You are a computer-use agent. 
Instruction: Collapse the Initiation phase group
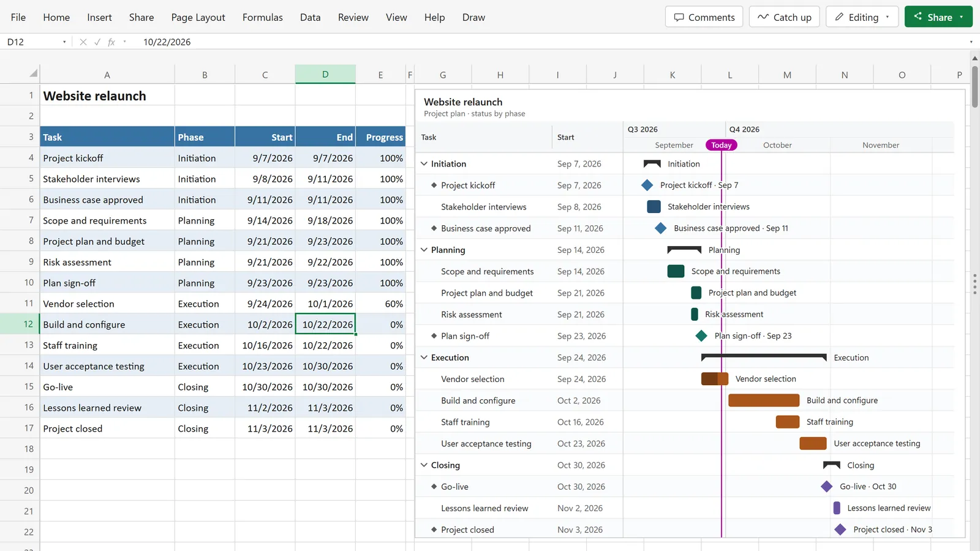pyautogui.click(x=424, y=163)
